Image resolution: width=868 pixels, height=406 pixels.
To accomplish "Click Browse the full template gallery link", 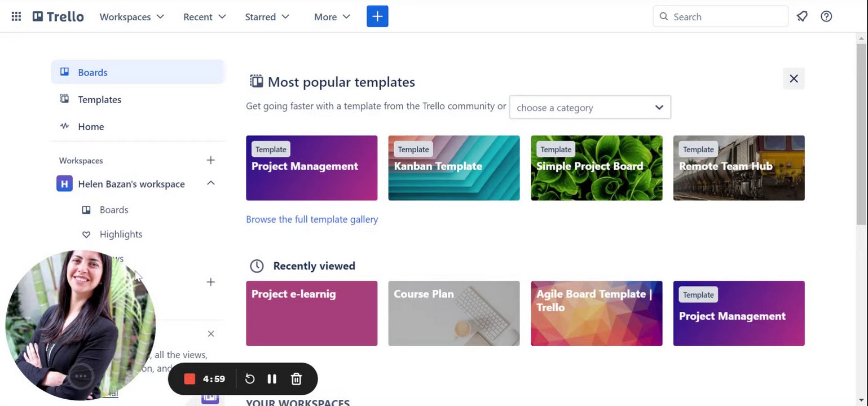I will (x=312, y=219).
